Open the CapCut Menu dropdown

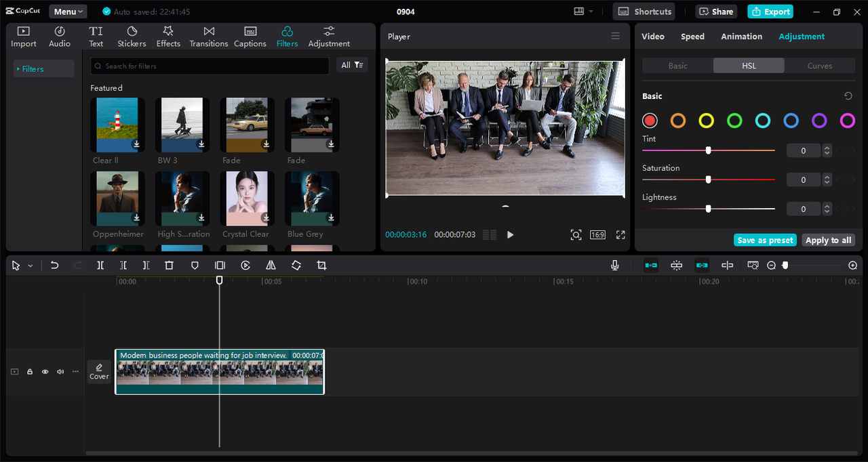(68, 12)
